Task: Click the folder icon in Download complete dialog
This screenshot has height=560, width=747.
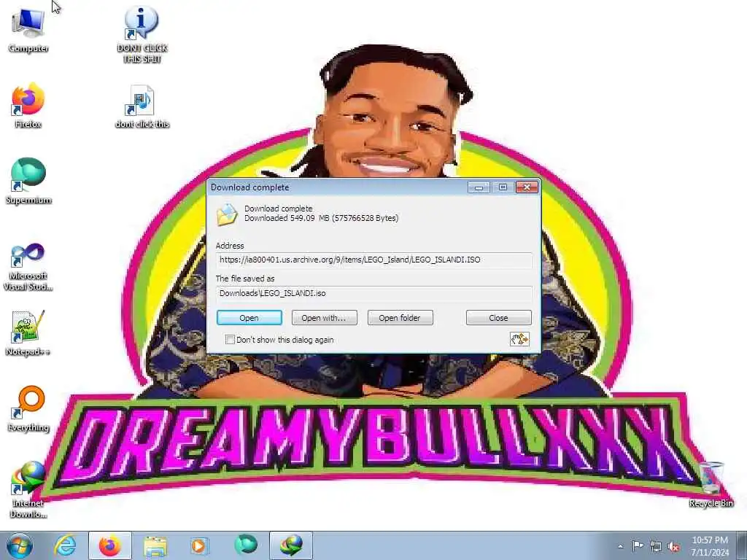Action: (x=227, y=214)
